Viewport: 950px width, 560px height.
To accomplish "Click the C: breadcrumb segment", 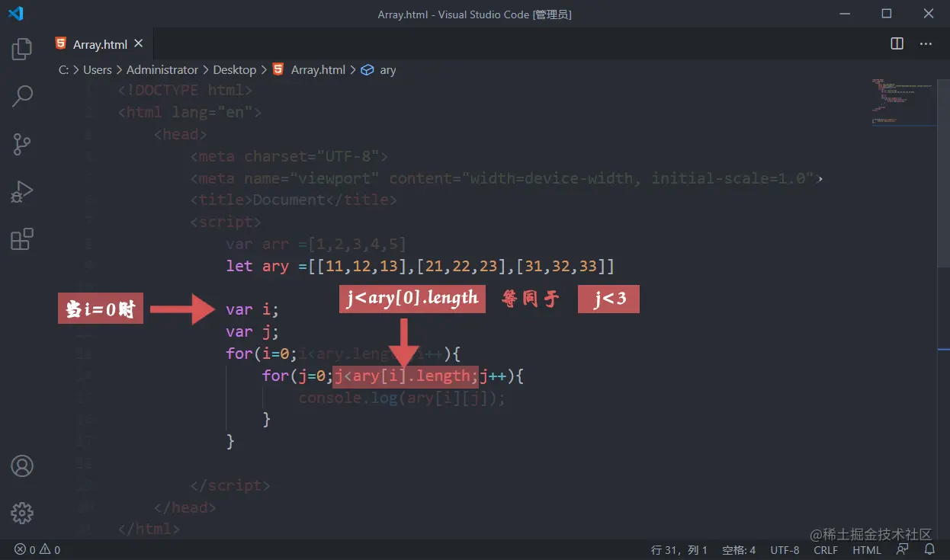I will pos(64,69).
